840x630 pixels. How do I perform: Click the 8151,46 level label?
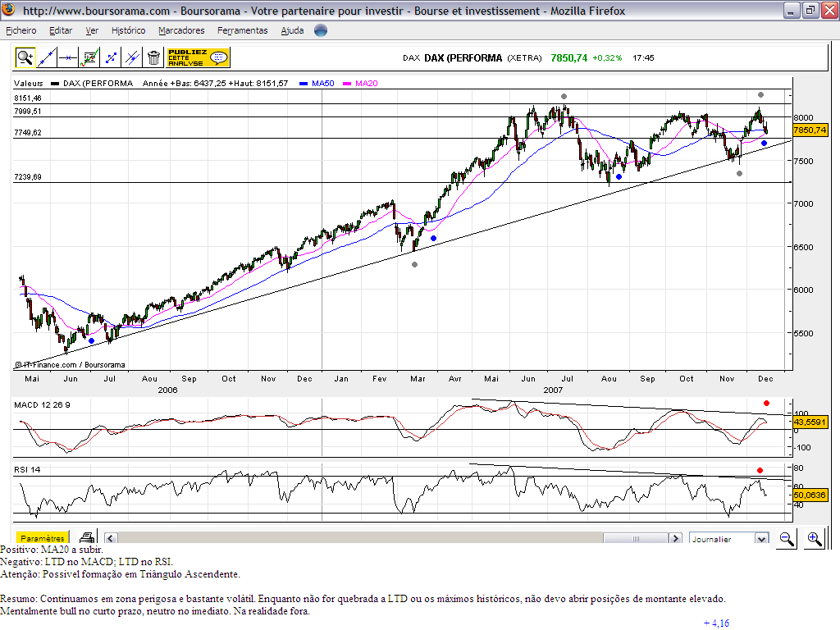pyautogui.click(x=28, y=98)
